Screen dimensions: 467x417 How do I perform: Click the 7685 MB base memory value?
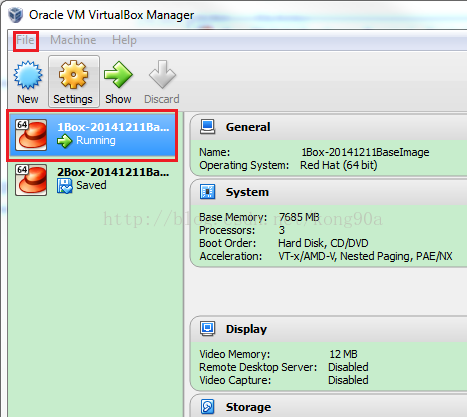[x=299, y=217]
